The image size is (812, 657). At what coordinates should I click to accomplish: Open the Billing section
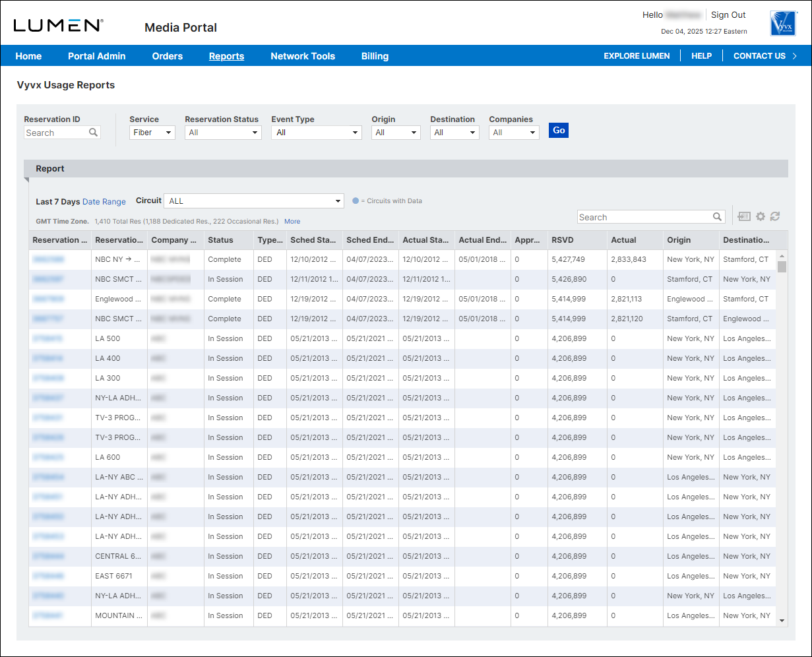coord(375,56)
